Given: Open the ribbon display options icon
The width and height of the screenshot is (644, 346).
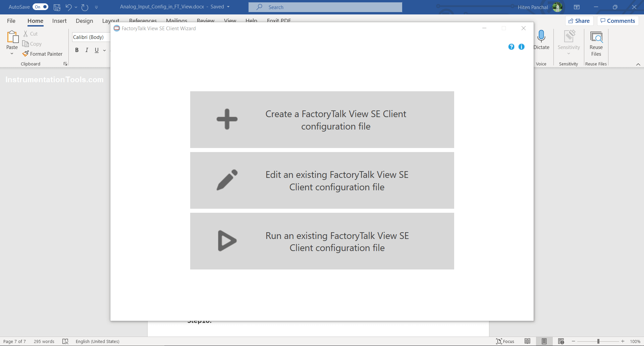Looking at the screenshot, I should pos(577,7).
